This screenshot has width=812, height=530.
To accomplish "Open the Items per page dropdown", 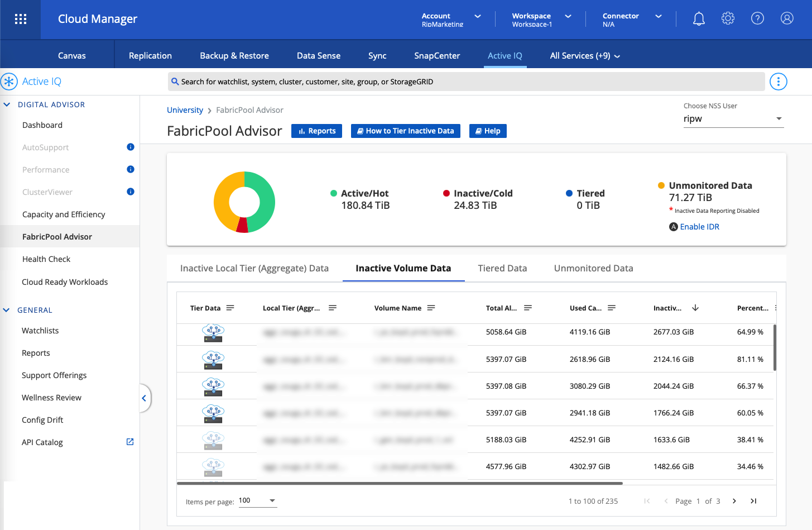I will [x=257, y=501].
